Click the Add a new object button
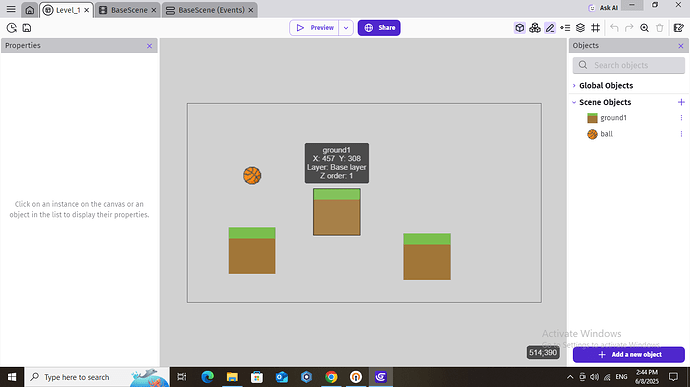 pyautogui.click(x=629, y=354)
